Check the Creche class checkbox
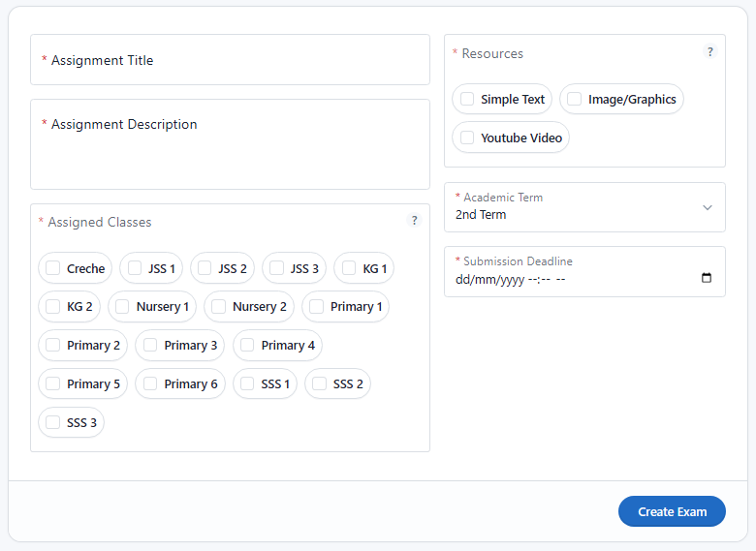 pos(53,268)
